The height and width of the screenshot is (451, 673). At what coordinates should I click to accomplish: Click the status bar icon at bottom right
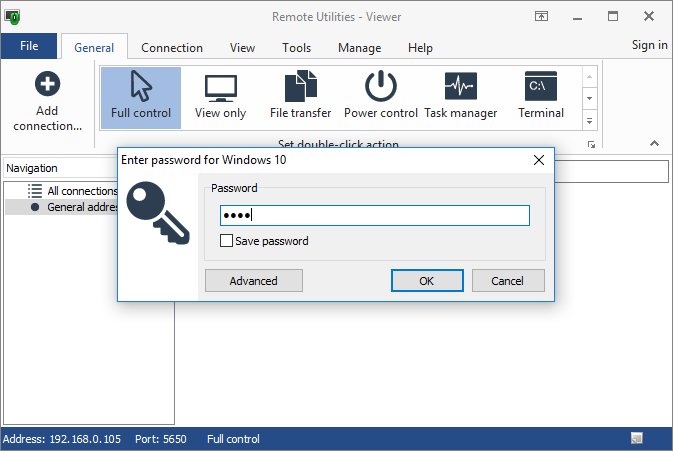pyautogui.click(x=637, y=439)
